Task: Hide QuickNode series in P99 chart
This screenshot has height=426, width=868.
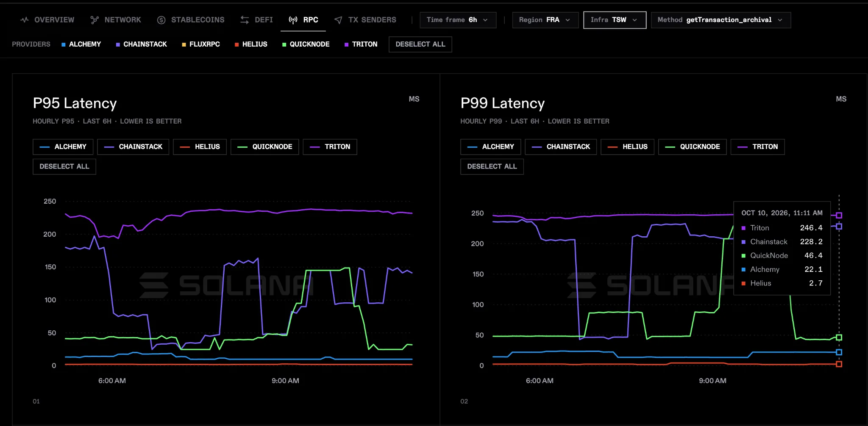Action: pos(692,147)
